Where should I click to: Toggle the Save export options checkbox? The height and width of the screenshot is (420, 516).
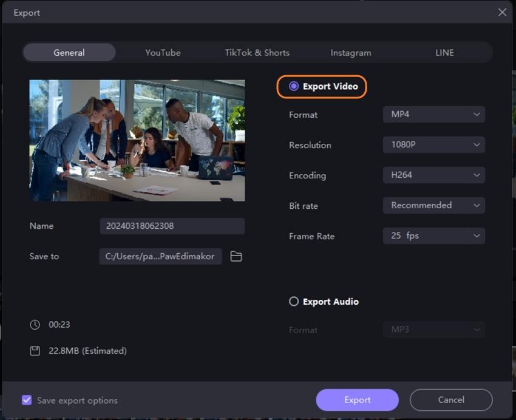(x=26, y=400)
